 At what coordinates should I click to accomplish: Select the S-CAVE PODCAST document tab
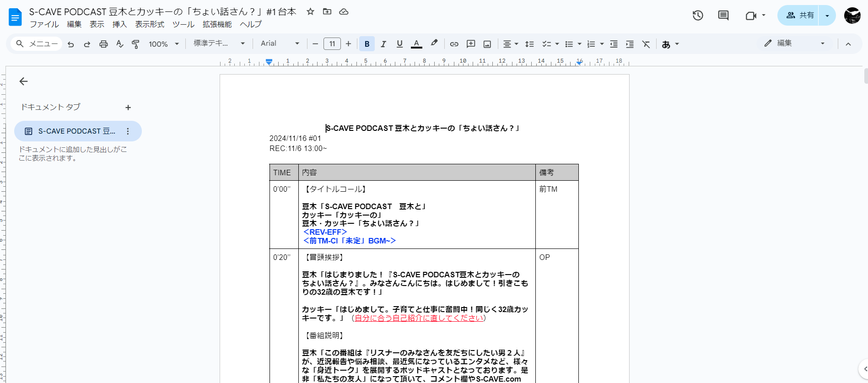pos(78,131)
